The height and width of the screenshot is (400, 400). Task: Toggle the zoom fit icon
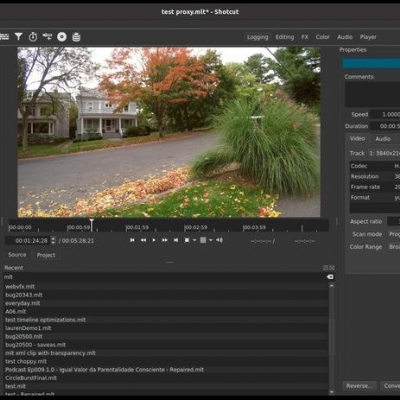[187, 240]
